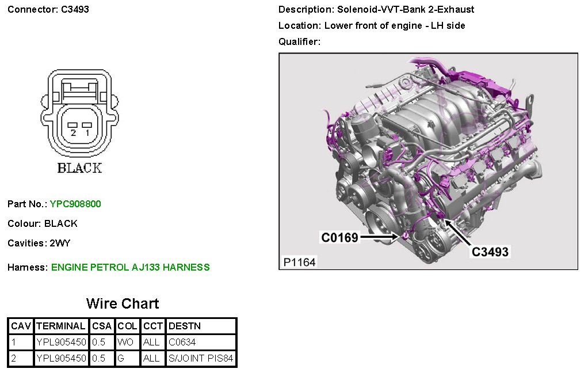Click S/JOINT PIS84 destination cell
The height and width of the screenshot is (380, 588).
point(201,358)
